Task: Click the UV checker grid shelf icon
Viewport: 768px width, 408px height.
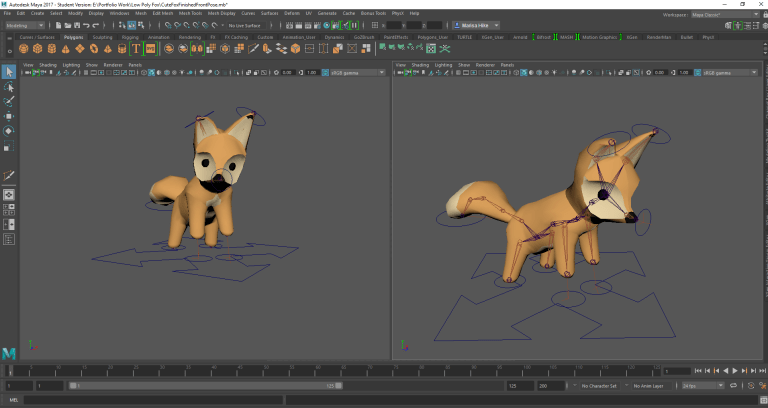Action: 431,48
